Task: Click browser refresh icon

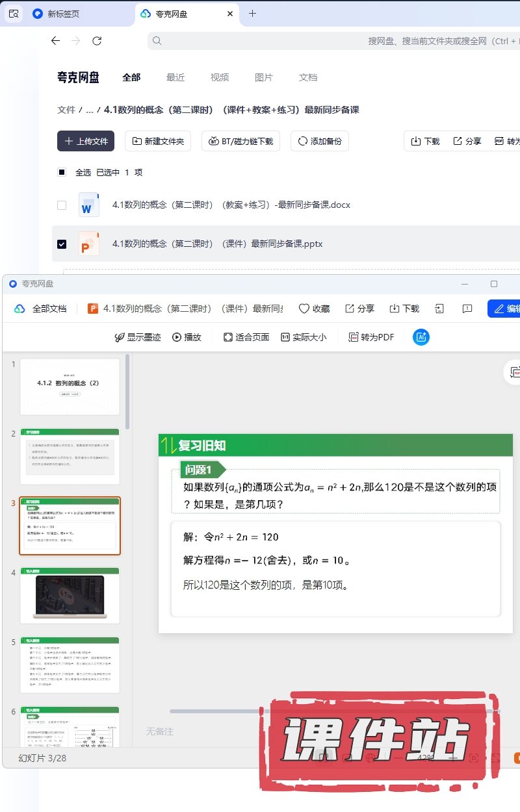Action: (x=97, y=41)
